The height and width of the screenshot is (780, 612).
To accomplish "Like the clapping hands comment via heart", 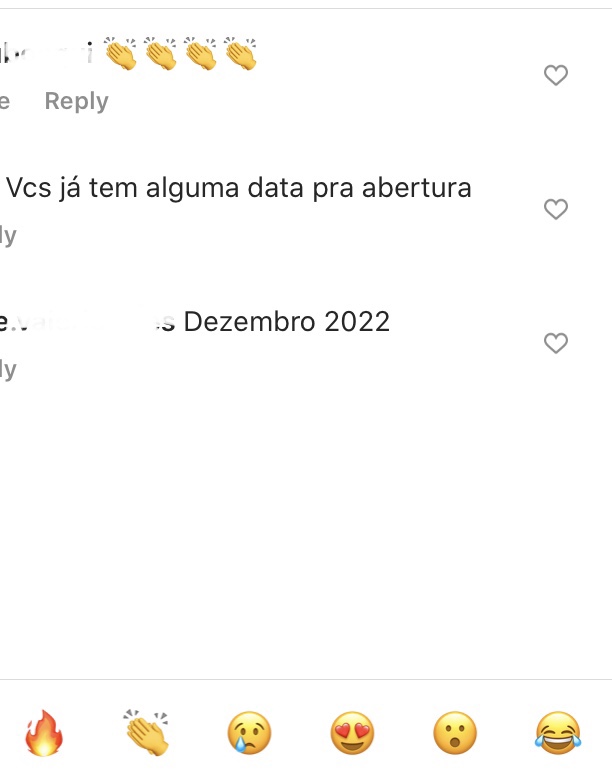I will click(556, 76).
